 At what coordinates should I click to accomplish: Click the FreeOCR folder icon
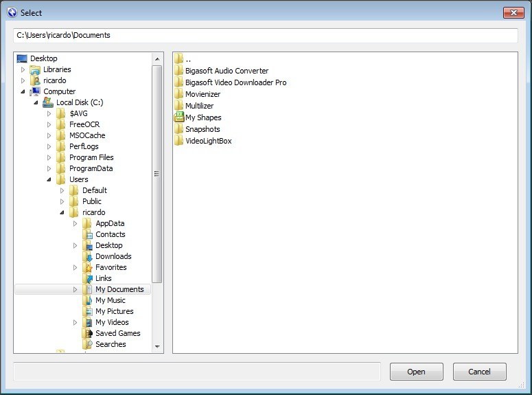[x=60, y=124]
